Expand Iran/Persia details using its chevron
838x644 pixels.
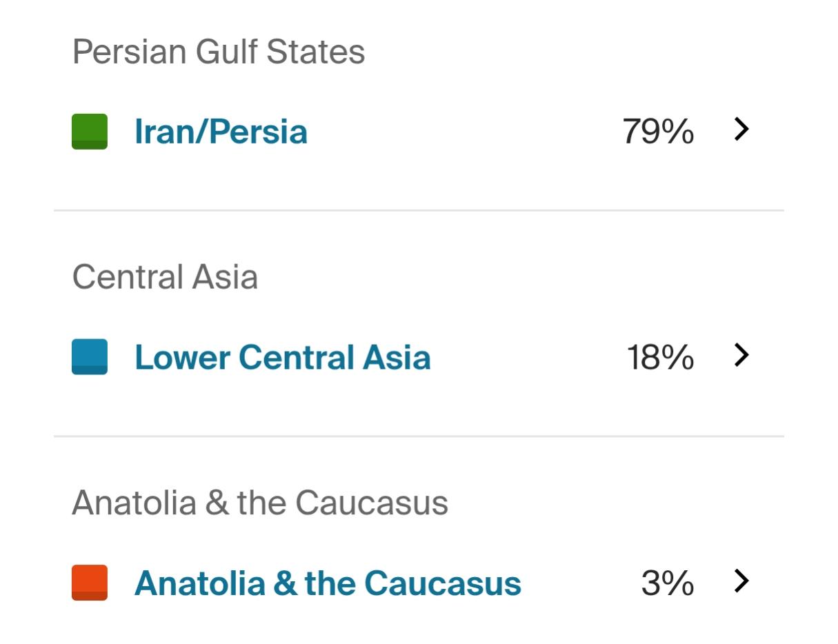741,130
